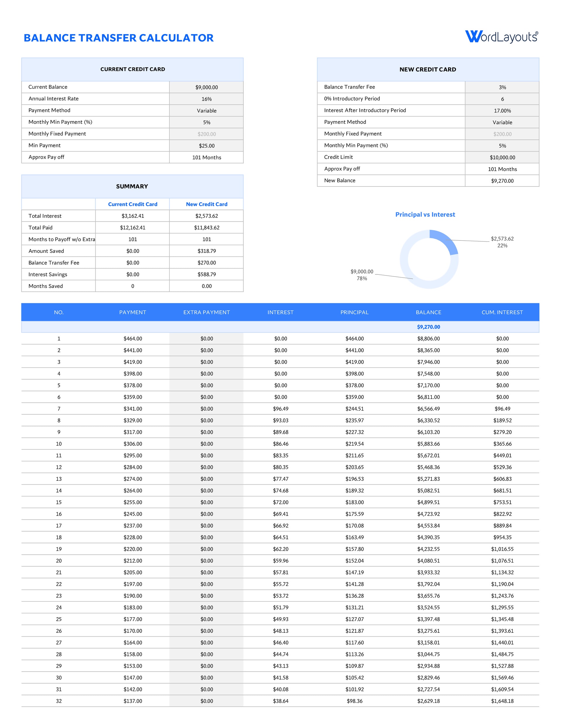Select the Credit Limit $10,000.00 cell
This screenshot has width=562, height=728.
coord(502,157)
